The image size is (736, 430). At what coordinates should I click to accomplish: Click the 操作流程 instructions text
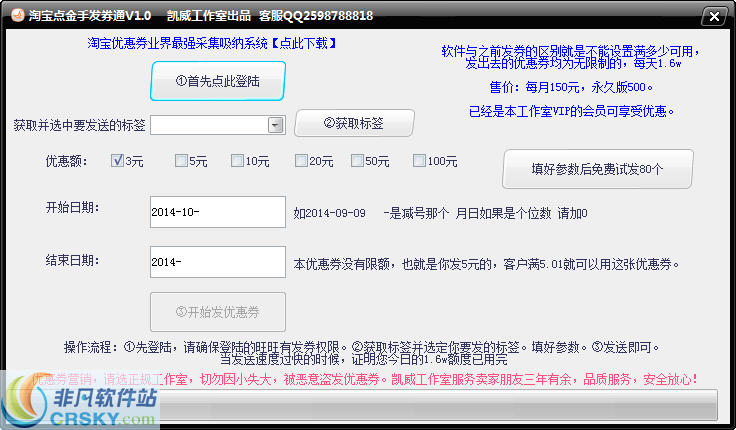click(361, 353)
